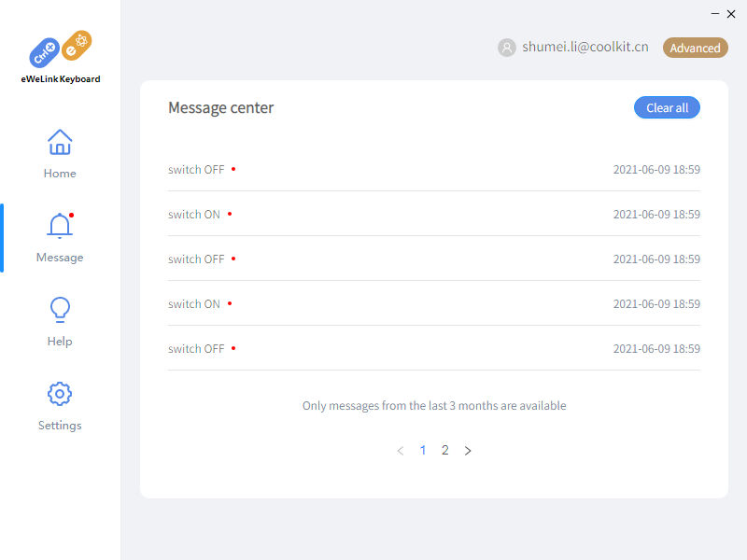Switch to the Settings tab label
Viewport: 747px width, 560px height.
click(60, 426)
